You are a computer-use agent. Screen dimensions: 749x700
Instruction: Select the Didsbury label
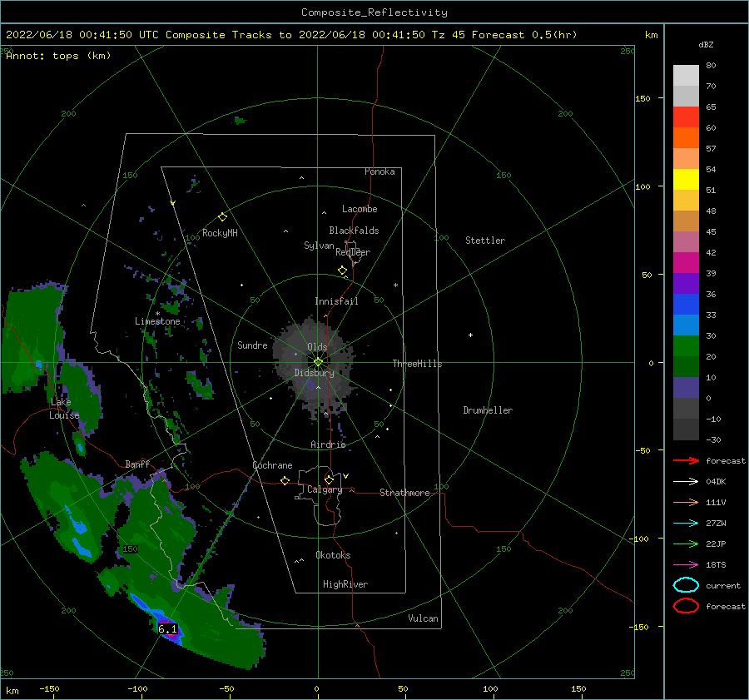point(314,373)
